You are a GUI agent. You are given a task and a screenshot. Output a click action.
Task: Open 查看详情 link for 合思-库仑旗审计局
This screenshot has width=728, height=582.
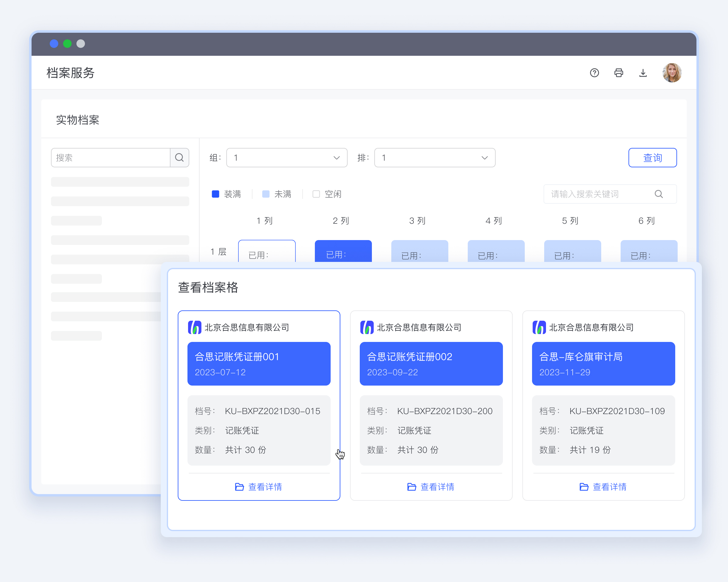[609, 487]
